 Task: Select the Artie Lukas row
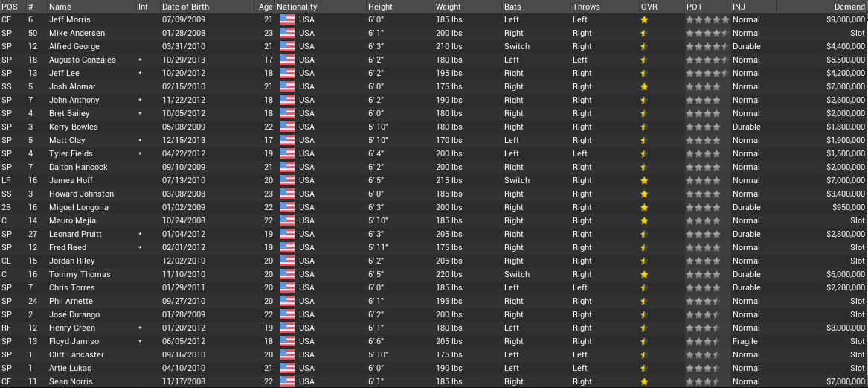click(69, 369)
